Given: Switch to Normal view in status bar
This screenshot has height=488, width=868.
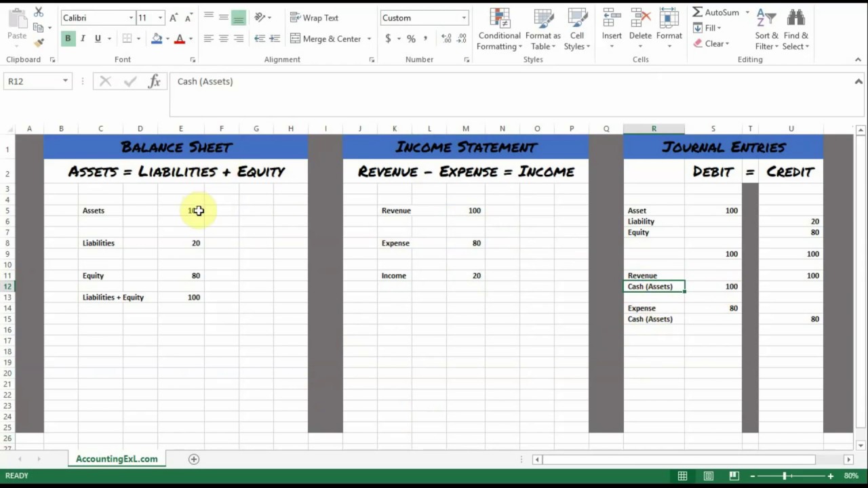Looking at the screenshot, I should [x=683, y=476].
